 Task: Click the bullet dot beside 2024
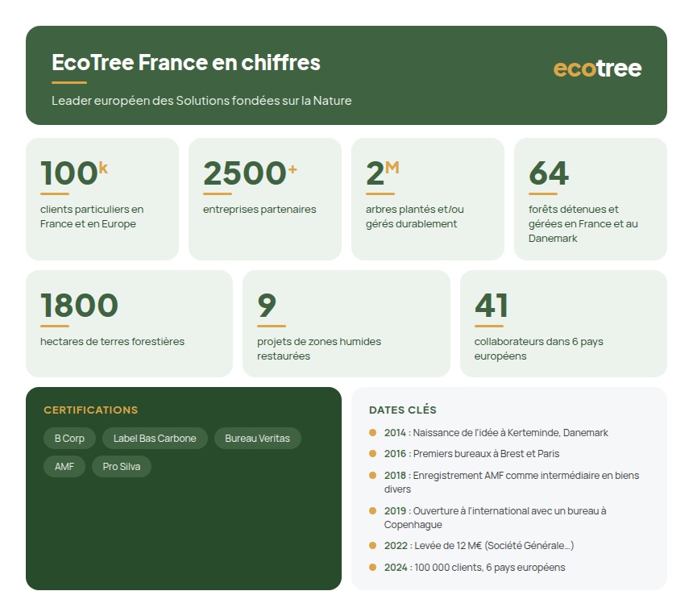pos(372,567)
